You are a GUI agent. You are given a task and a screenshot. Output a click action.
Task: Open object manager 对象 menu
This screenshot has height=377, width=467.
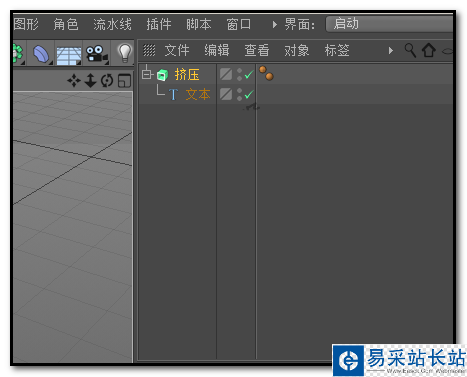click(x=297, y=51)
